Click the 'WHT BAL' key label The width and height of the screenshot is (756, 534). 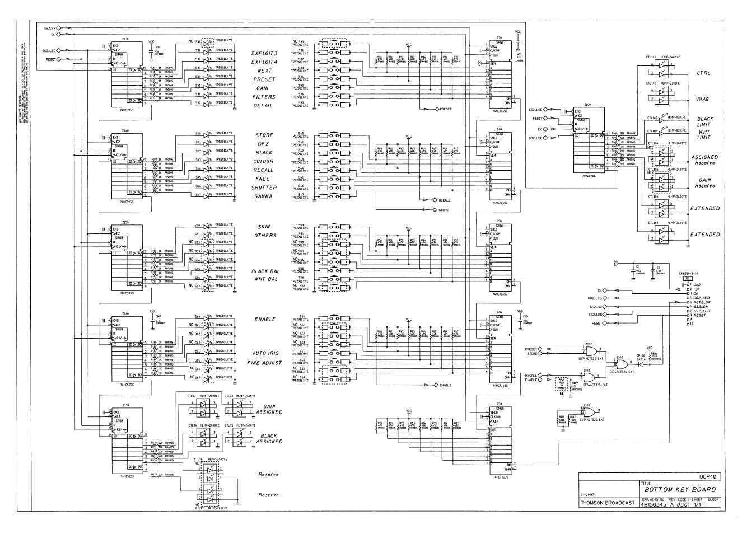265,279
